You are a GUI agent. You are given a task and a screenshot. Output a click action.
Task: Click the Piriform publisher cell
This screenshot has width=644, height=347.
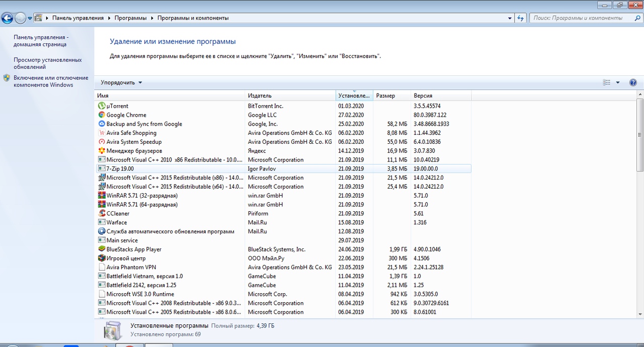(x=258, y=213)
